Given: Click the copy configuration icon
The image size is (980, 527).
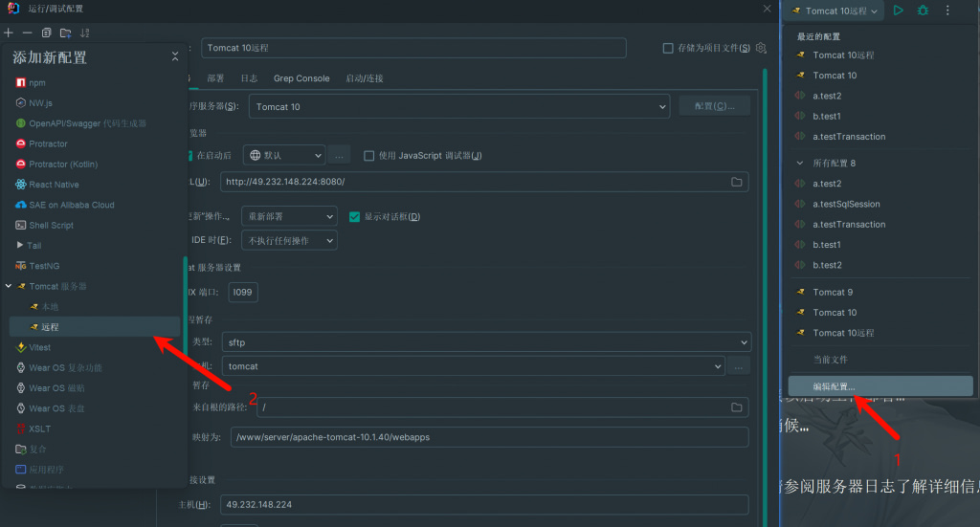Looking at the screenshot, I should pyautogui.click(x=47, y=33).
